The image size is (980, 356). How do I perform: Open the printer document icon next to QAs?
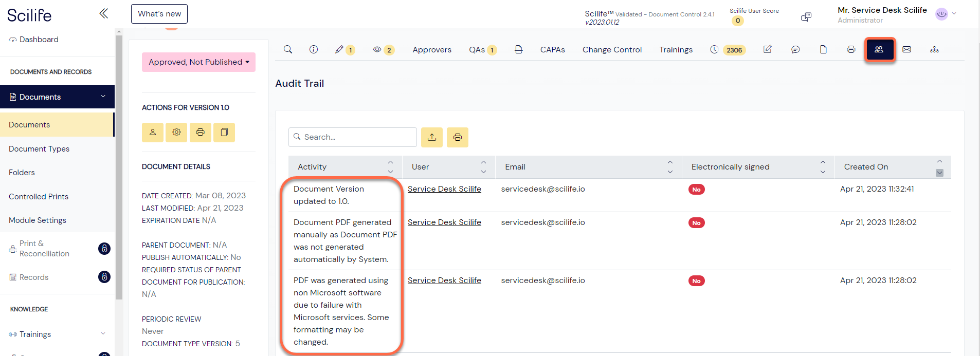[x=519, y=49]
